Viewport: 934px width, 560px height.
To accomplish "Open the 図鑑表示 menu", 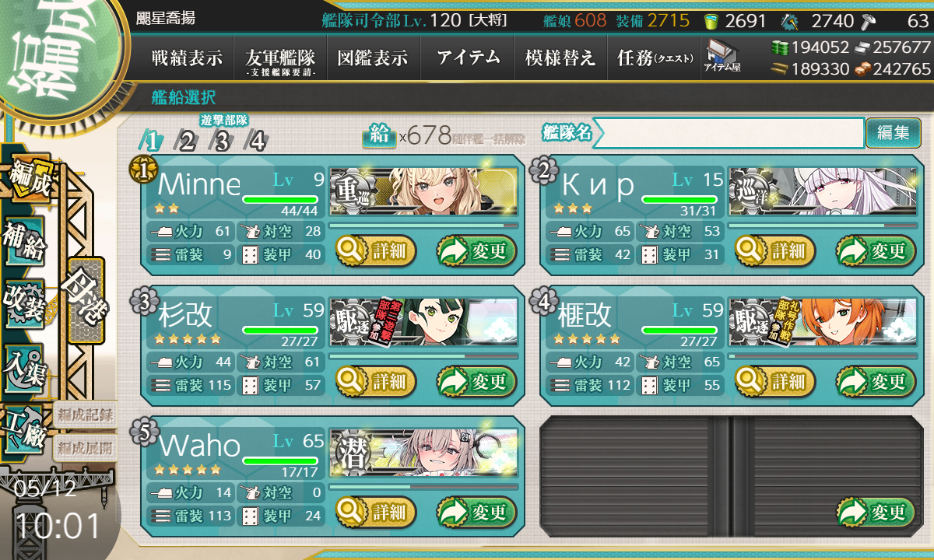I will [x=374, y=58].
